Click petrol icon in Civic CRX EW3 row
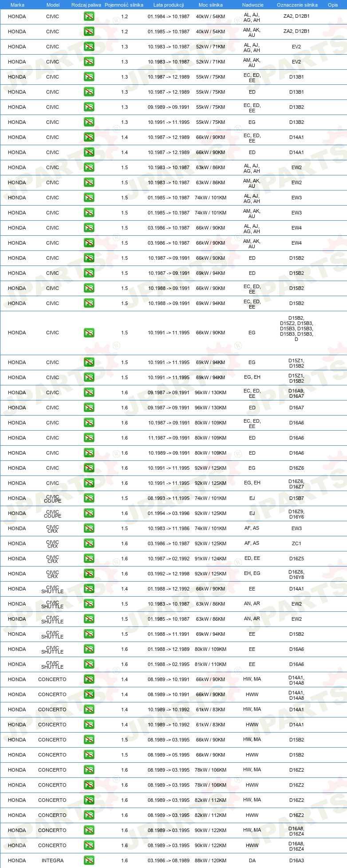Screen dimensions: 347x868 89,528
